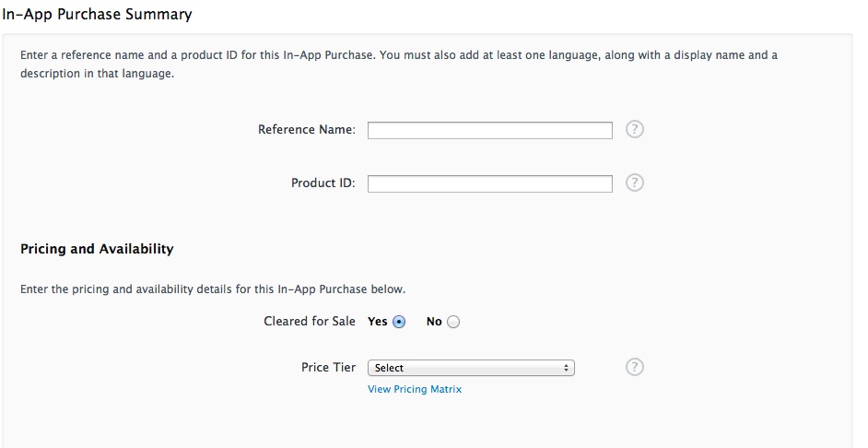Focus the Reference Name input field

coord(490,130)
